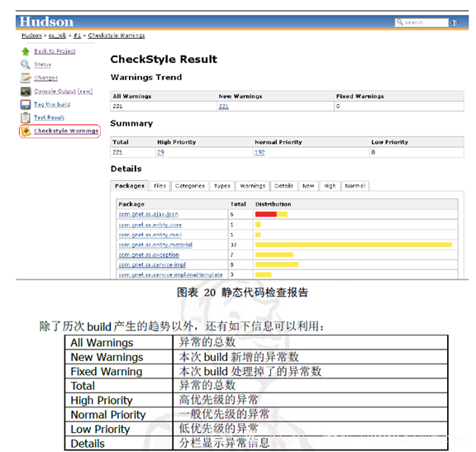
Task: Click the Changes notepad icon
Action: pyautogui.click(x=26, y=78)
